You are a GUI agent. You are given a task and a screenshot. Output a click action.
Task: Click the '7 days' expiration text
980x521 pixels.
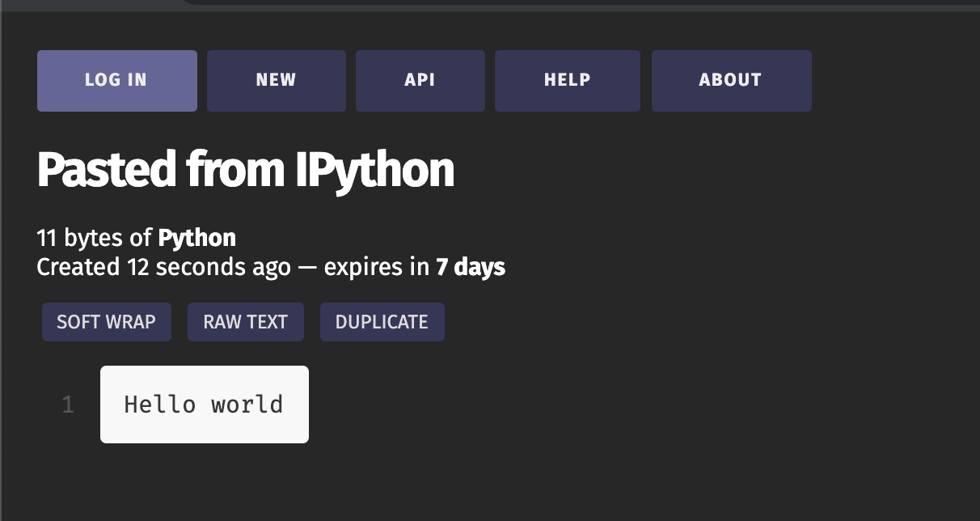(469, 266)
